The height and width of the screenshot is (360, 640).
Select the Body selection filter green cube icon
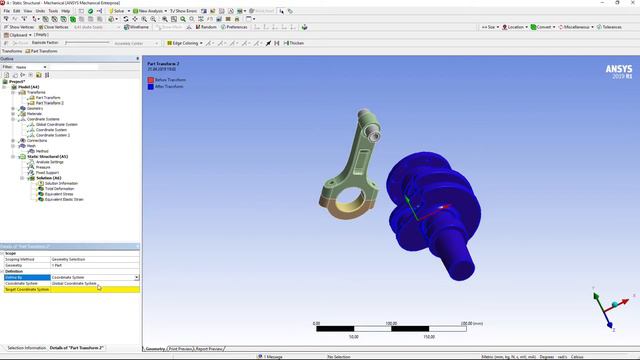[x=73, y=19]
